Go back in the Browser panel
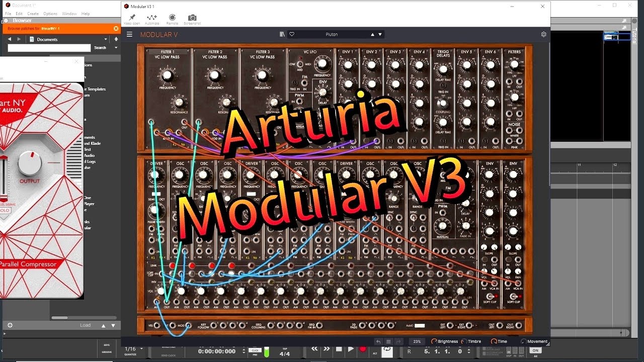Screen dimensions: 644x362 [10, 39]
